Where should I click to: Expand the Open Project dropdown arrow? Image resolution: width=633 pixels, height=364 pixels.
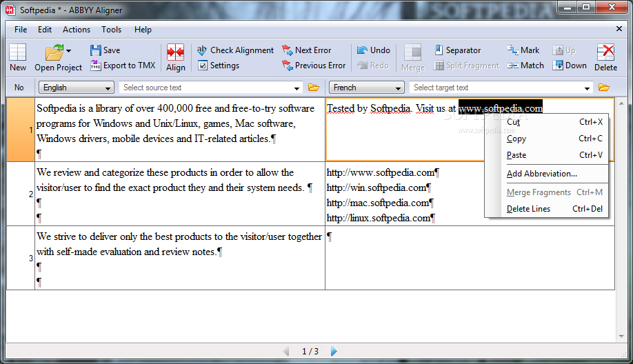click(x=69, y=51)
